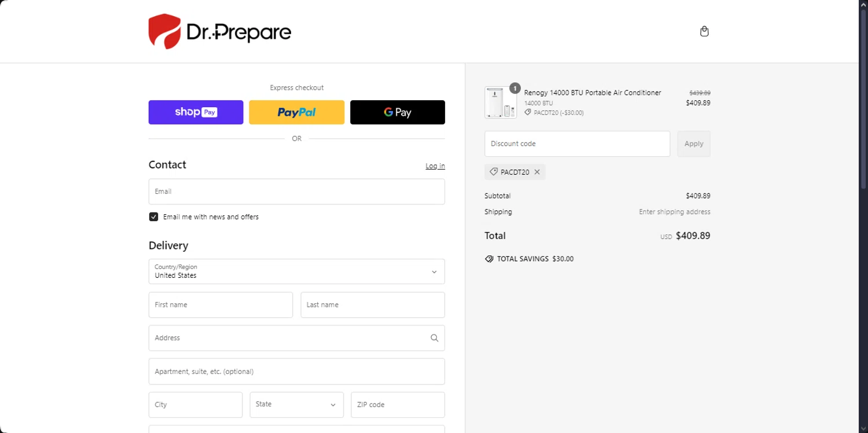Click the Dr.Prepare logo
Viewport: 868px width, 433px height.
[x=220, y=31]
